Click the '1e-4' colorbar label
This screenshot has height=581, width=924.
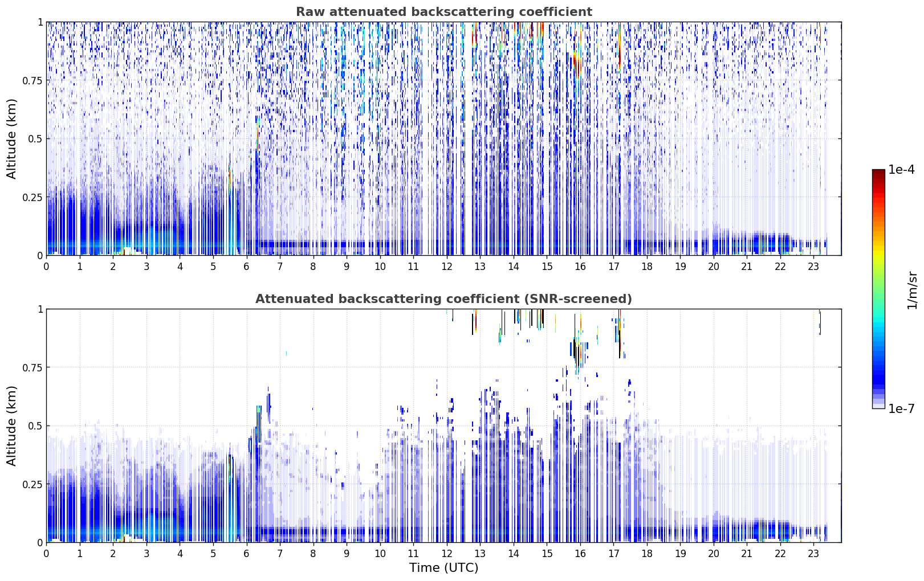(901, 170)
